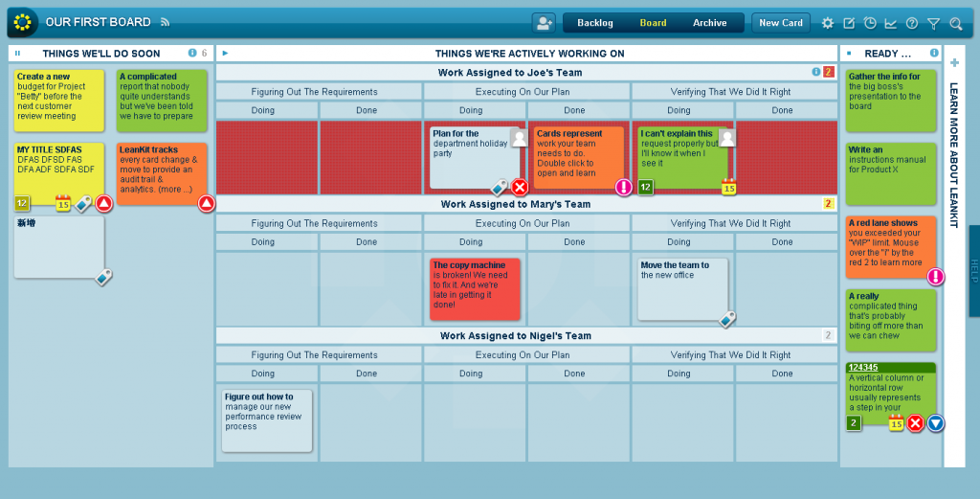Viewport: 980px width, 499px height.
Task: Click the WIP limit number on Nigel's Team
Action: [828, 335]
